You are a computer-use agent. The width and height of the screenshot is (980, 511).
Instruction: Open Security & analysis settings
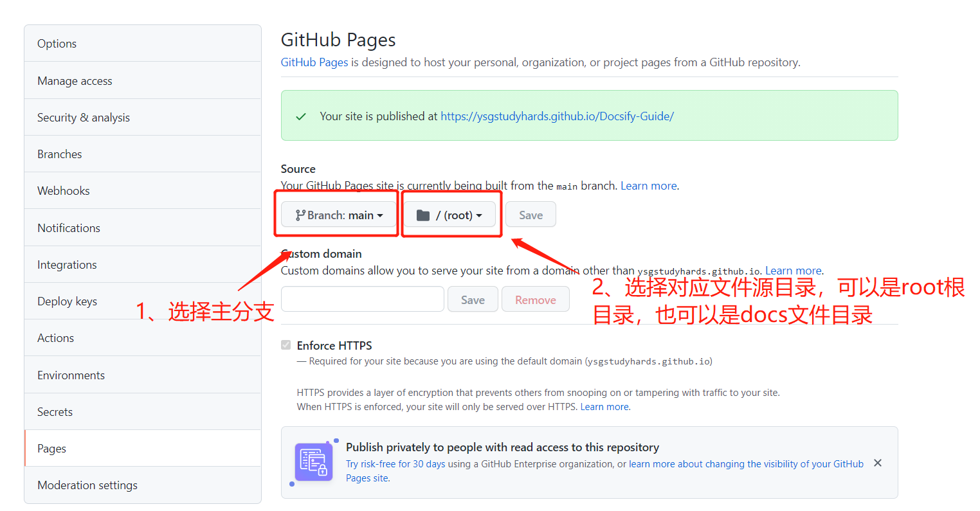point(143,117)
